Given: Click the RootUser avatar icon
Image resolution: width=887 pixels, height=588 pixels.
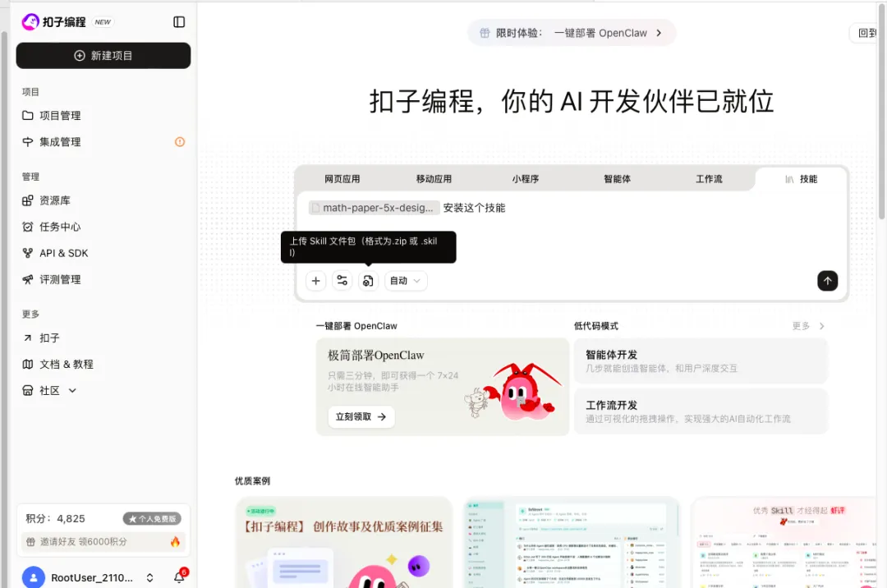Looking at the screenshot, I should click(34, 577).
